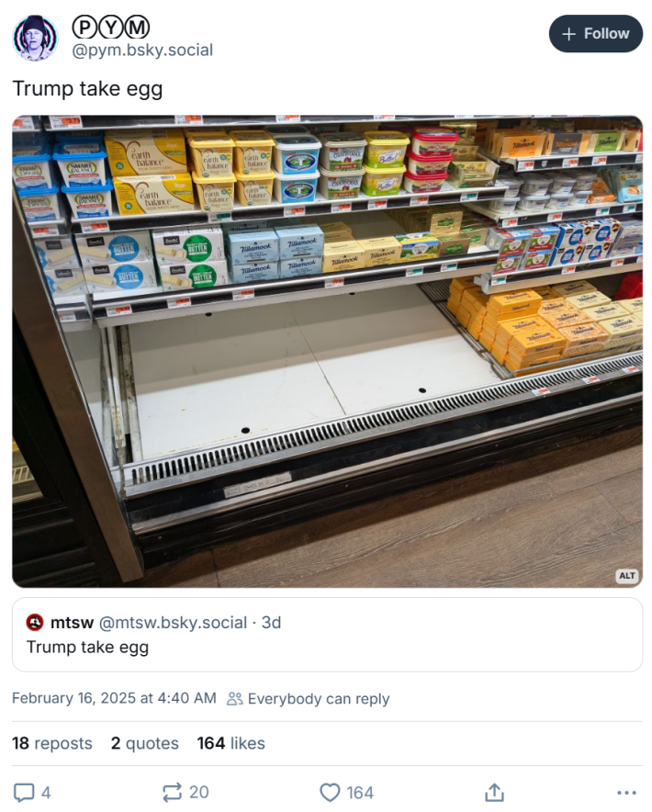Show the image alt text via ALT badge
652x812 pixels.
(x=625, y=574)
